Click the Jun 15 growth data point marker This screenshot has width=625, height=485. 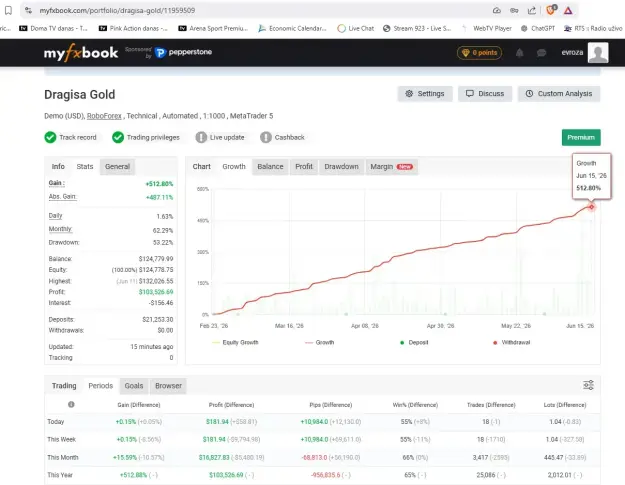[x=591, y=207]
